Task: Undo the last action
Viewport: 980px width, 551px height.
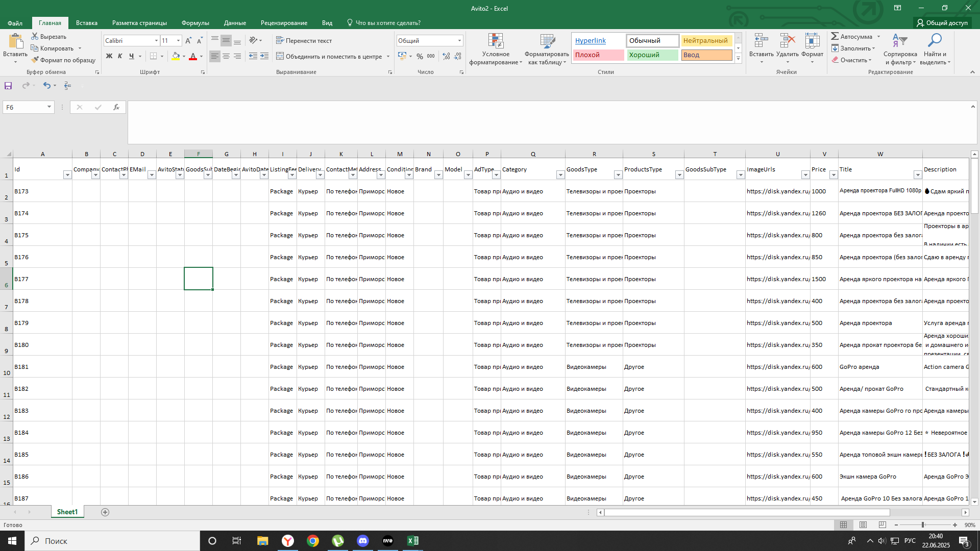Action: [x=46, y=85]
